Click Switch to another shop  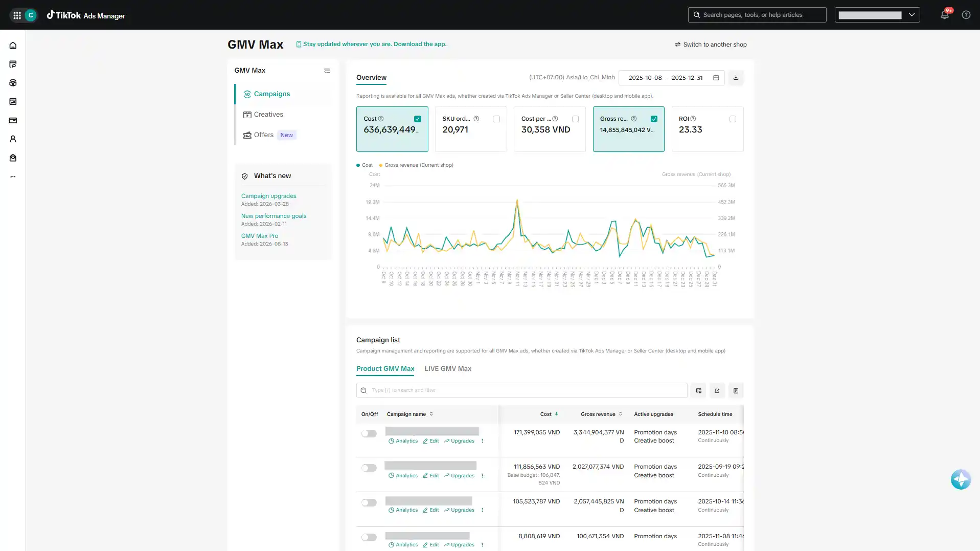711,45
